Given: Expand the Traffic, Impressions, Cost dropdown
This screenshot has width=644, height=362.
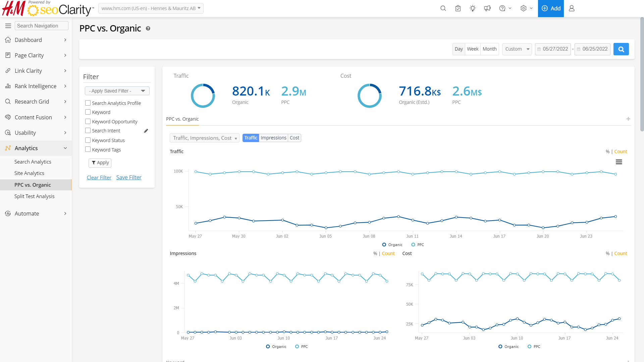Looking at the screenshot, I should click(x=204, y=138).
